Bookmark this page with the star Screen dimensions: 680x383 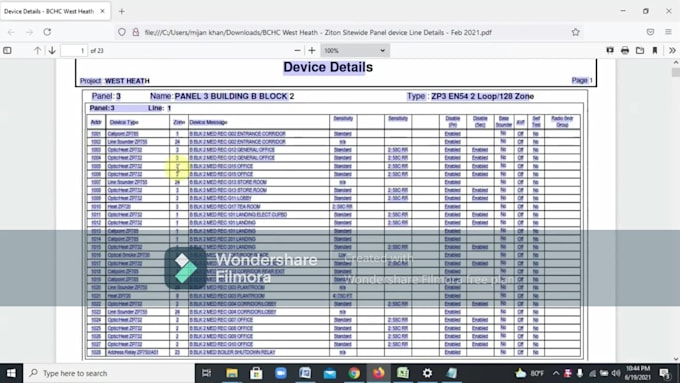click(x=575, y=32)
